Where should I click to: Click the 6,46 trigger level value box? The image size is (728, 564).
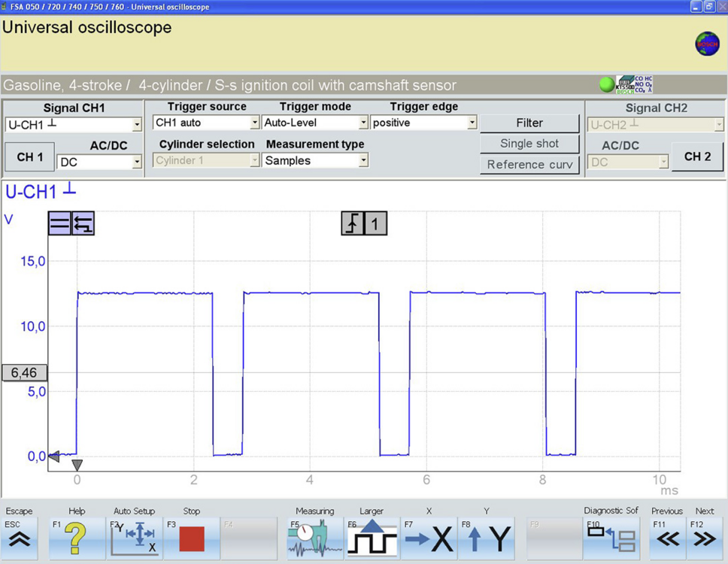(x=24, y=373)
